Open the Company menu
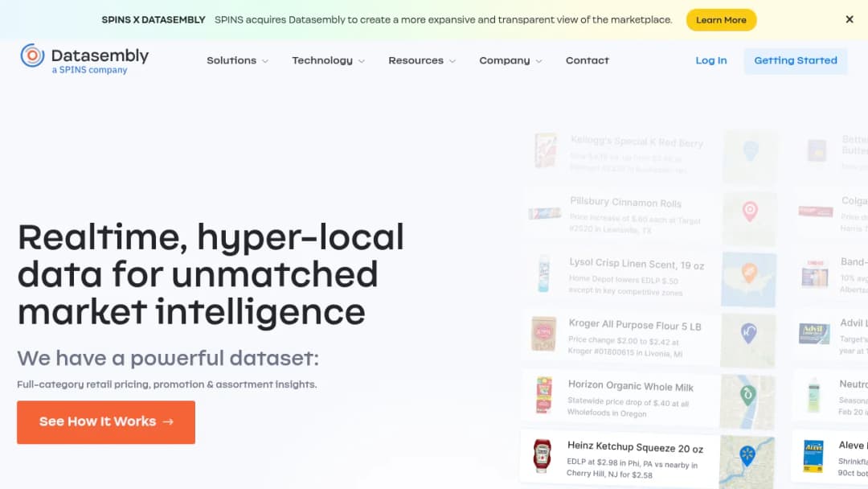This screenshot has height=489, width=868. pos(510,60)
